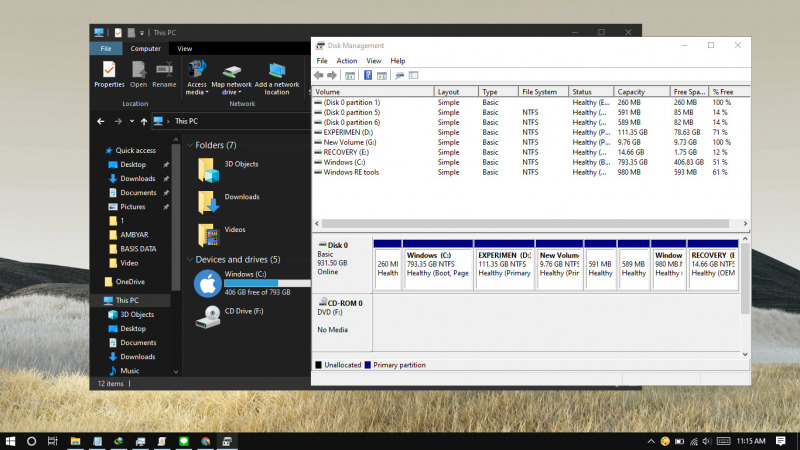The height and width of the screenshot is (450, 800).
Task: Sort by the Status column header
Action: point(591,92)
